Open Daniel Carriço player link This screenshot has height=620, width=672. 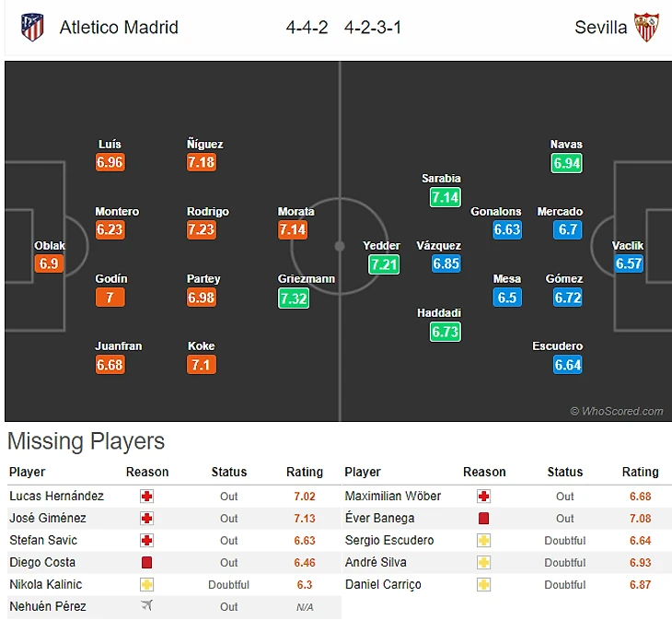click(383, 585)
